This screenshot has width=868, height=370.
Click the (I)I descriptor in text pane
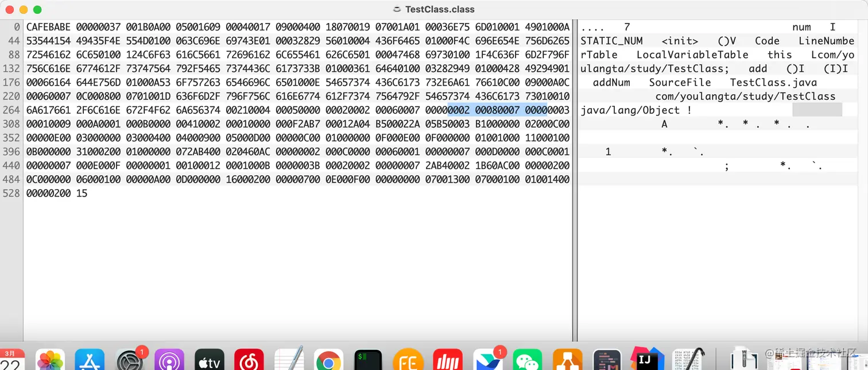836,68
